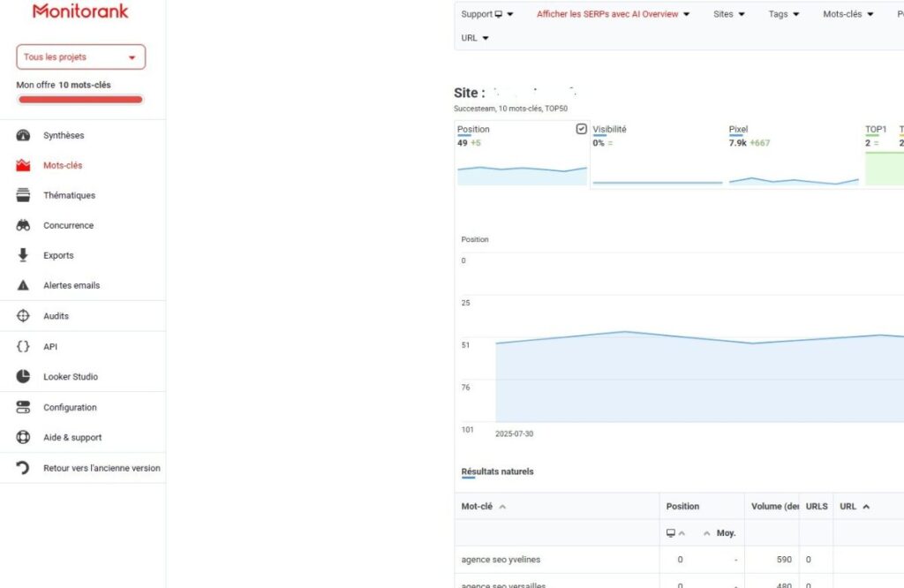The width and height of the screenshot is (904, 588).
Task: Click the Audits crosshair icon
Action: tap(23, 316)
